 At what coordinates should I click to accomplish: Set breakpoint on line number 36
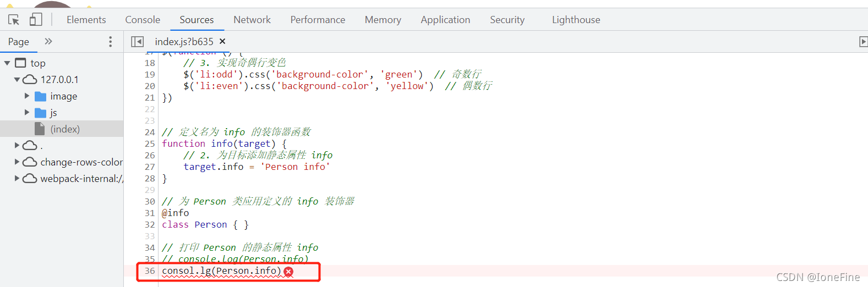click(150, 271)
